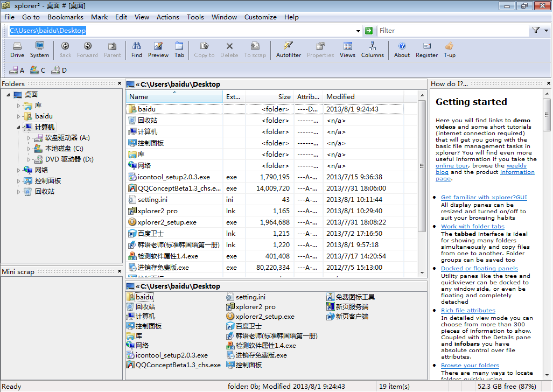Viewport: 553px width, 392px height.
Task: Open the Columns chooser icon
Action: pyautogui.click(x=373, y=50)
